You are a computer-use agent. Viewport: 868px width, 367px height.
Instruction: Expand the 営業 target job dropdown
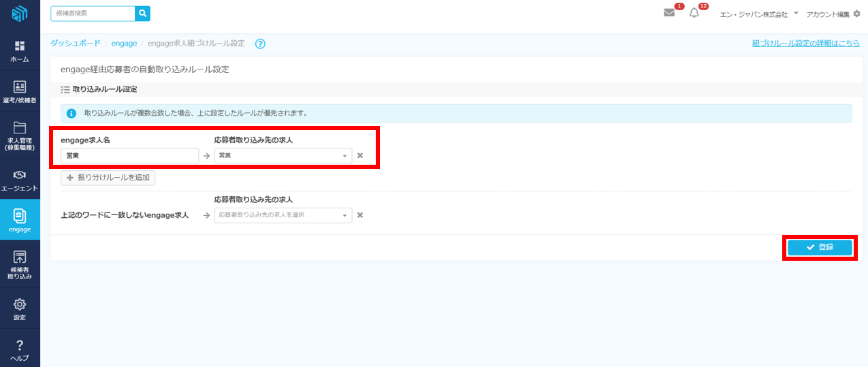(x=283, y=156)
